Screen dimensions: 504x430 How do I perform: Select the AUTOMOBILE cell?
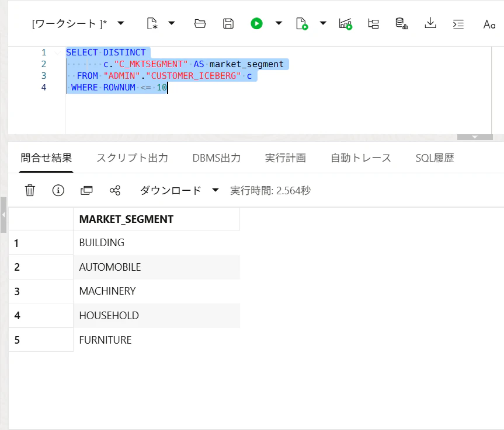[157, 267]
